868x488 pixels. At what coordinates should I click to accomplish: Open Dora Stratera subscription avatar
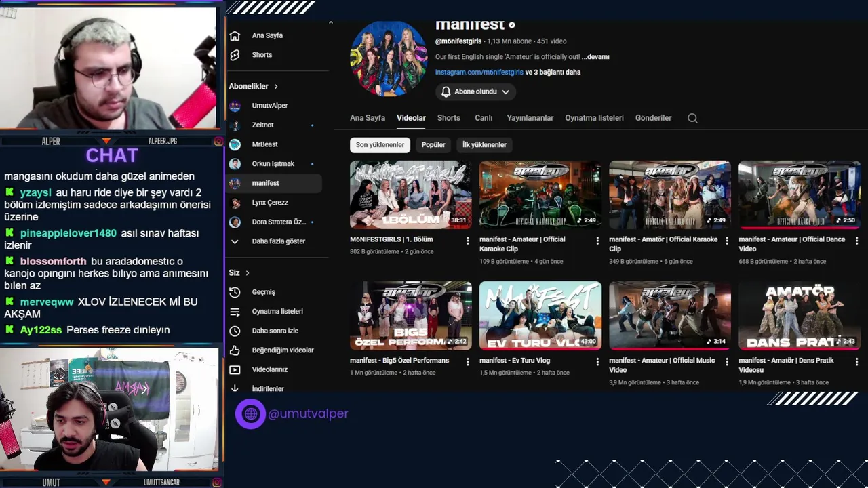tap(235, 222)
